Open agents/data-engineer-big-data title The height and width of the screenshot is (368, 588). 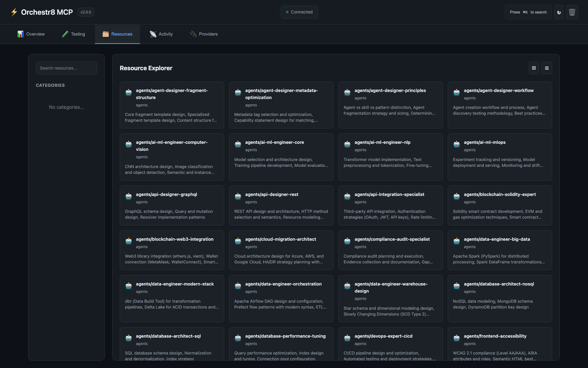497,239
